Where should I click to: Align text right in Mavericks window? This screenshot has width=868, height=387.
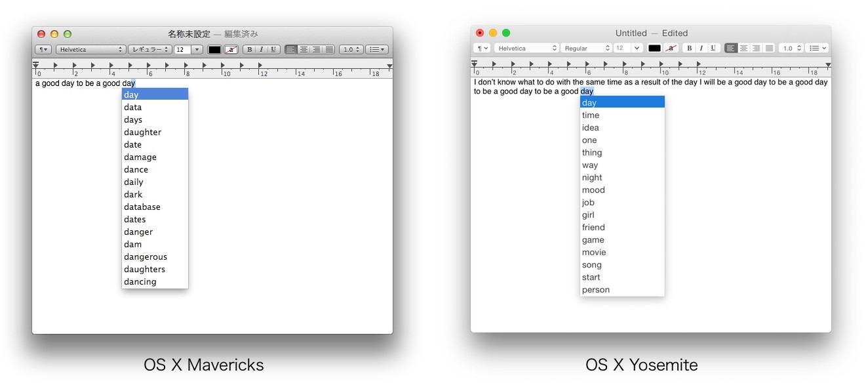point(316,50)
